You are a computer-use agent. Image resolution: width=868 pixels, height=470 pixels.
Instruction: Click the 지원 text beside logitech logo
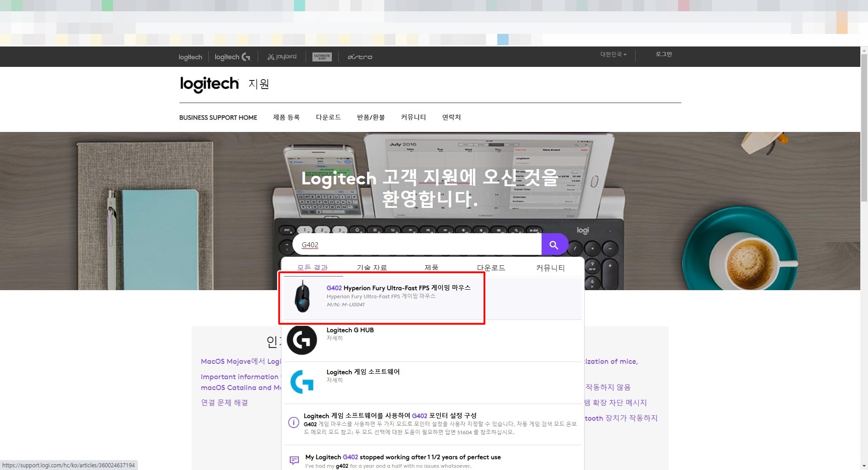[259, 84]
